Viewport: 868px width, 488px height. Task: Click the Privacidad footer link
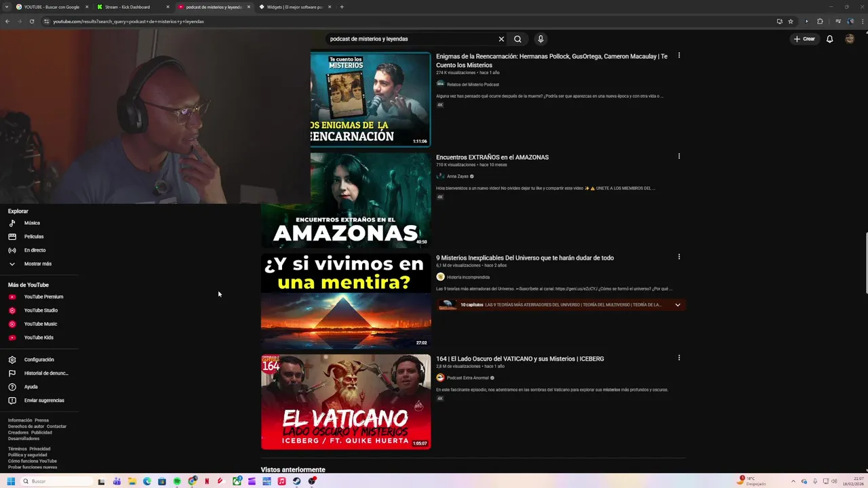click(x=39, y=449)
